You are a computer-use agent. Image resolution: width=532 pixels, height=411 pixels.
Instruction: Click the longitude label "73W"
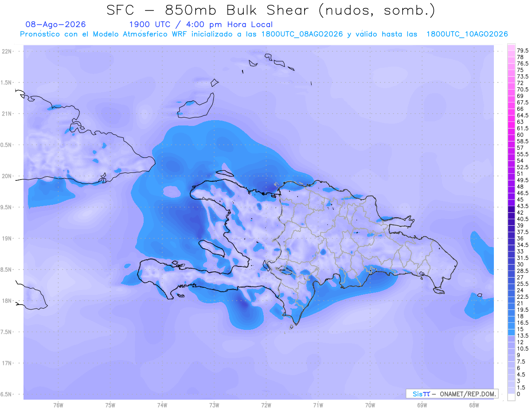214,405
